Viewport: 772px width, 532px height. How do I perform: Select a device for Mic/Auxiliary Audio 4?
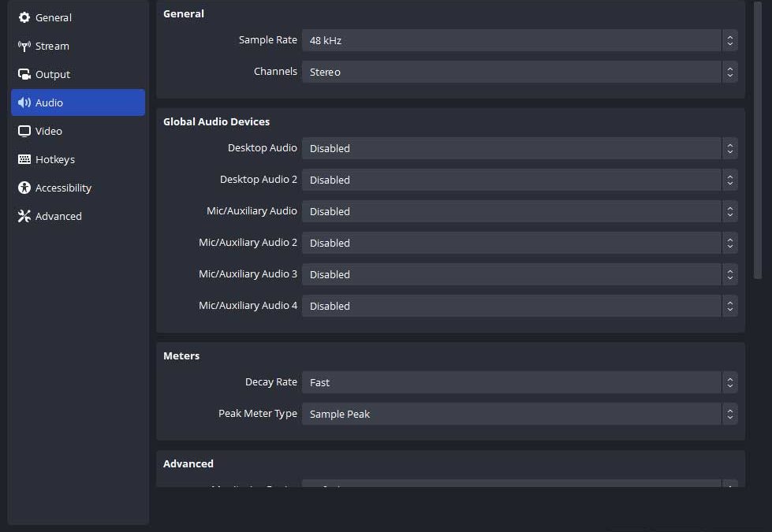[x=519, y=306]
